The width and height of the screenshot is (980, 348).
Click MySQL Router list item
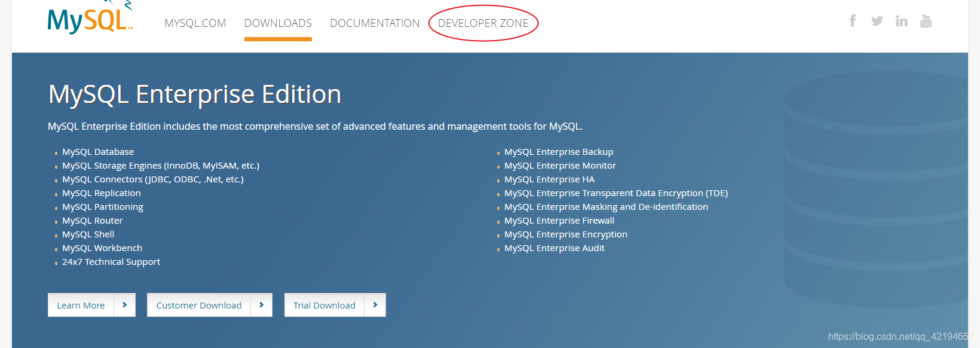click(x=93, y=221)
